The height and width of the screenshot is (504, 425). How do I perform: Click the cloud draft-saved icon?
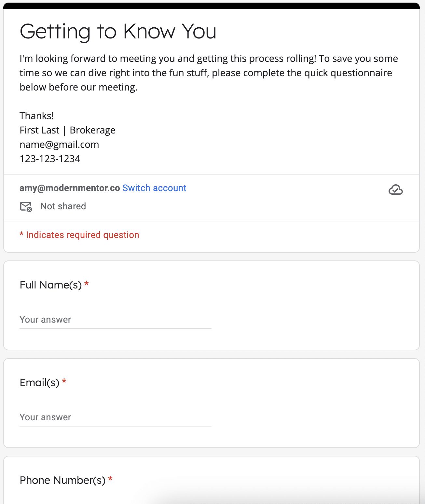tap(395, 189)
